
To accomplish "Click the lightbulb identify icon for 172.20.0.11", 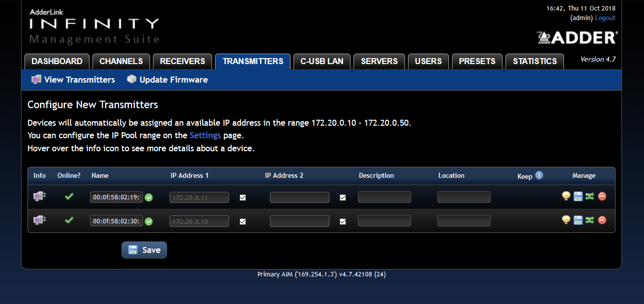I will pyautogui.click(x=566, y=196).
